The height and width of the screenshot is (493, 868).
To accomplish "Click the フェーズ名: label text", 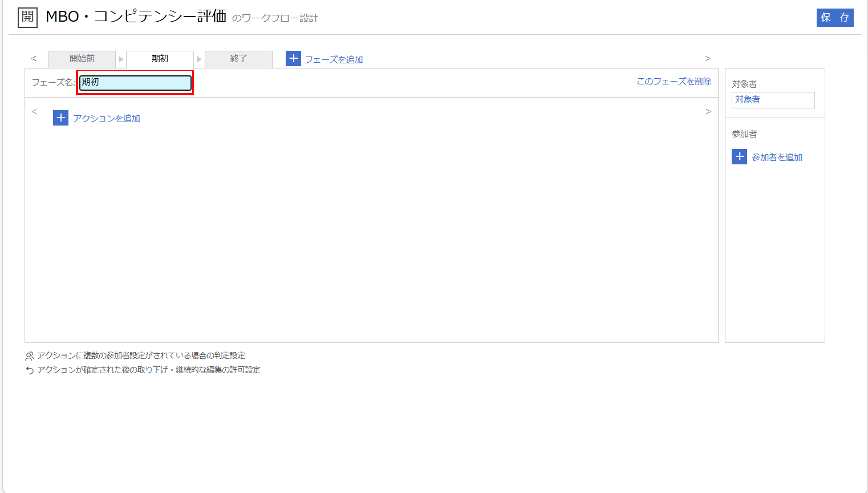I will point(54,82).
